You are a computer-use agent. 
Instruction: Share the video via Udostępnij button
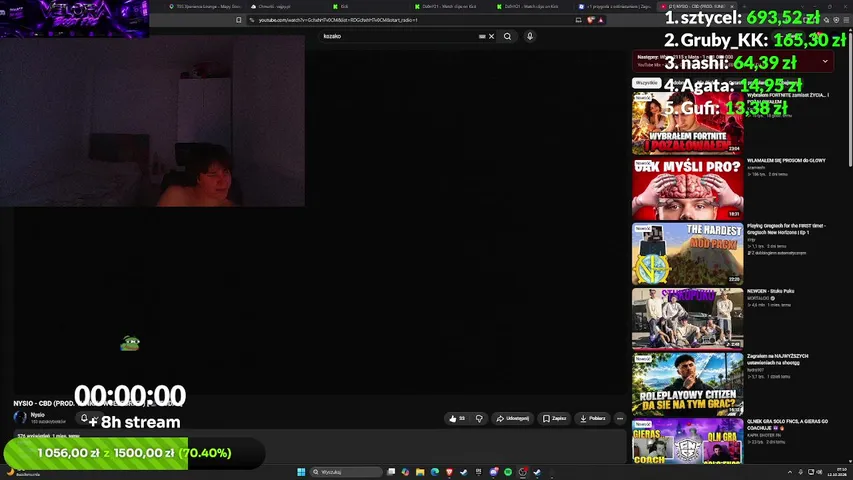point(512,419)
